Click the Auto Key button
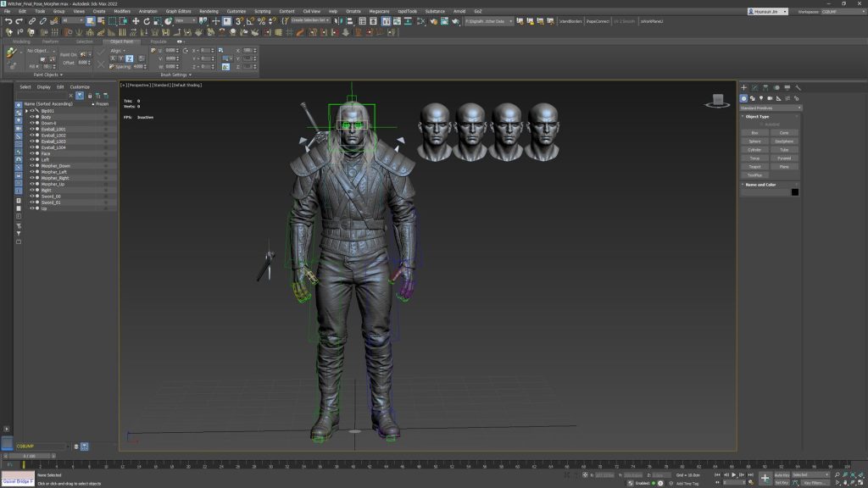Viewport: 868px width, 488px height. [x=782, y=474]
